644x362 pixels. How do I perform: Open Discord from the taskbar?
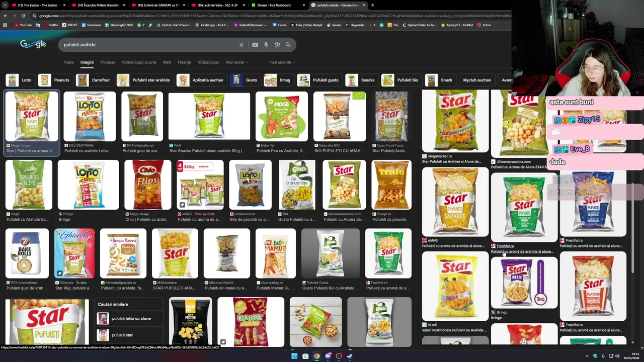328,356
